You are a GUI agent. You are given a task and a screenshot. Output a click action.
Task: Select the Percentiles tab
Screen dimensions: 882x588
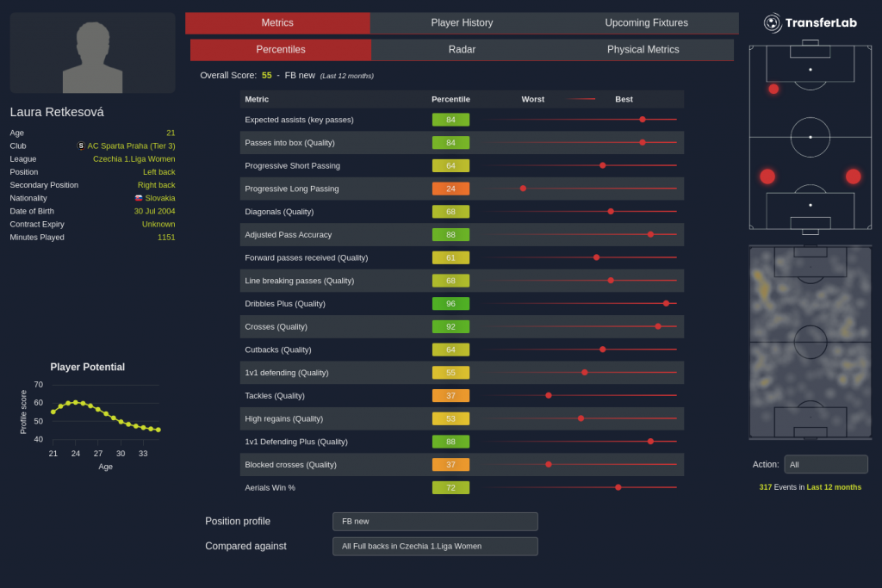click(x=281, y=50)
